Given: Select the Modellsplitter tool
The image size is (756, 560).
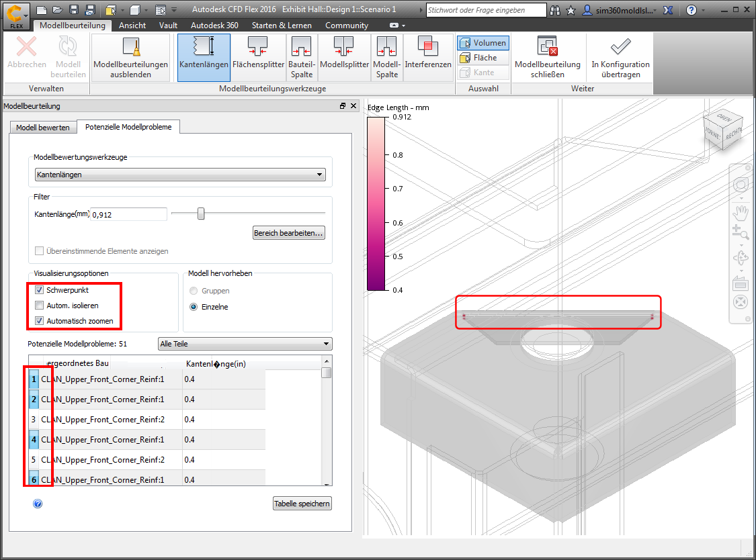Looking at the screenshot, I should [344, 57].
